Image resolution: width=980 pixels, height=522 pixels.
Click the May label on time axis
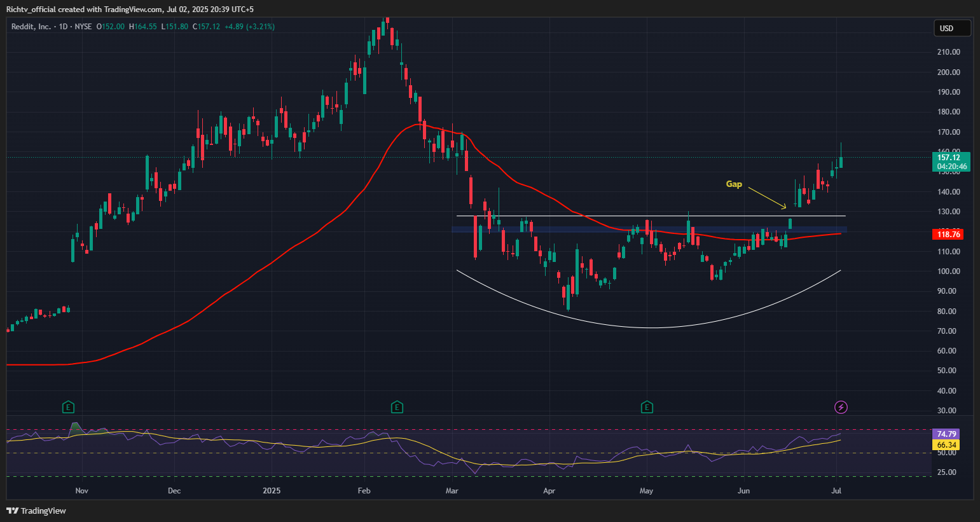[x=646, y=491]
